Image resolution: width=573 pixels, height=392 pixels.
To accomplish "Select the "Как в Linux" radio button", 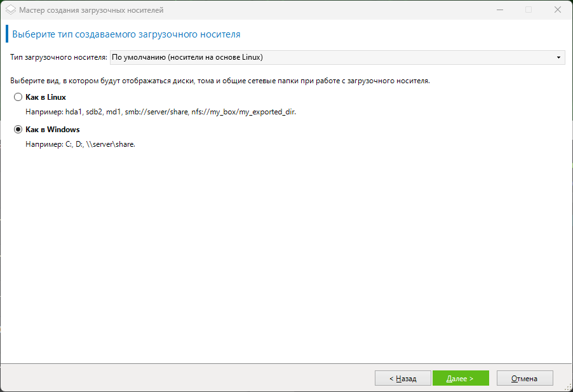I will (x=18, y=98).
